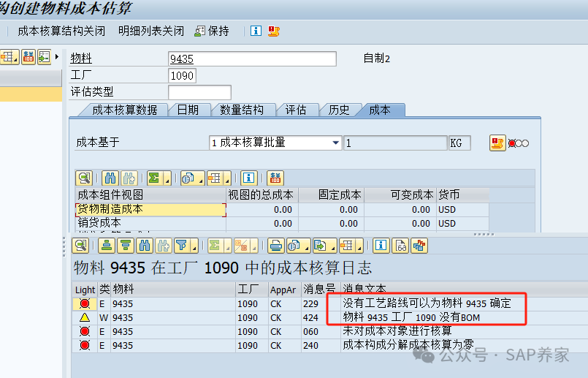Viewport: 588px width, 378px height.
Task: Open the Filter dropdown arrow in the log toolbar
Action: pyautogui.click(x=194, y=246)
